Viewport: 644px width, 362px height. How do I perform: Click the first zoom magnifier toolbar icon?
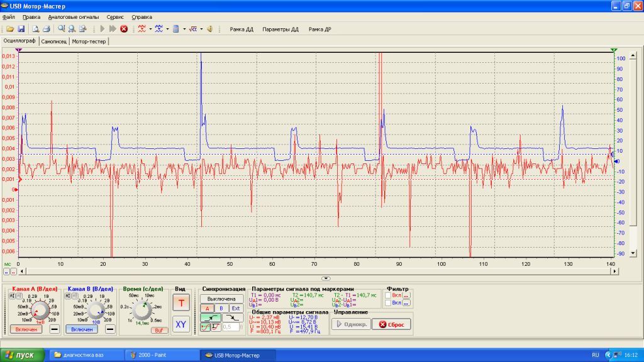(x=61, y=29)
